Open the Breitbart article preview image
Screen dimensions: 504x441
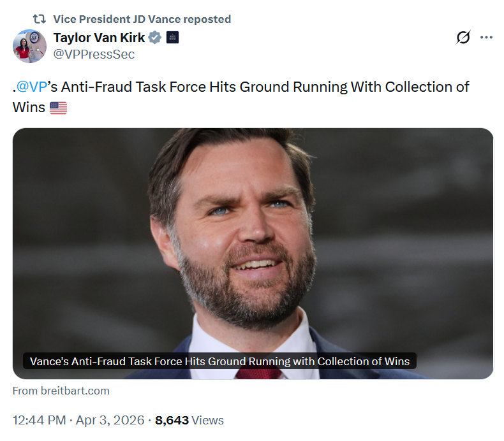point(253,242)
